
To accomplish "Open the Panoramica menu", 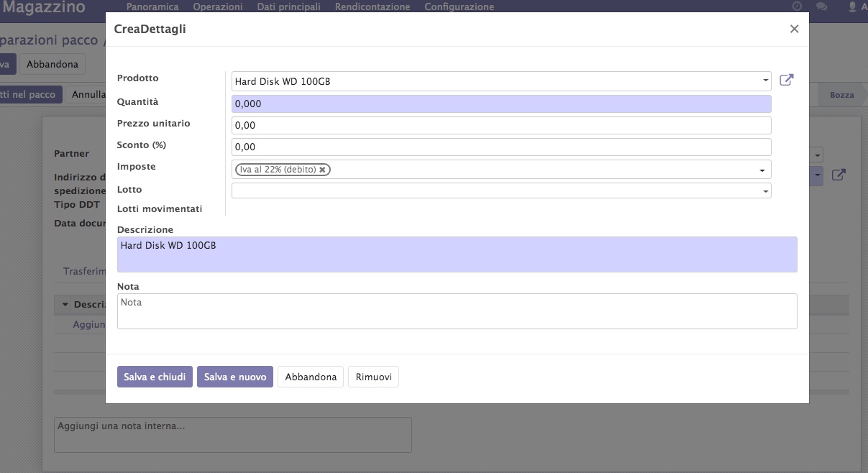I will point(152,6).
